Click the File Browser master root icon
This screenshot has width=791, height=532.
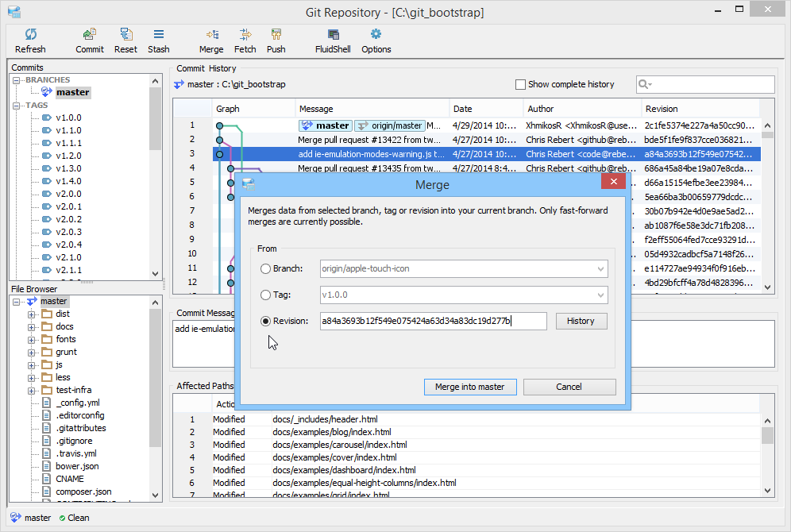click(x=32, y=301)
